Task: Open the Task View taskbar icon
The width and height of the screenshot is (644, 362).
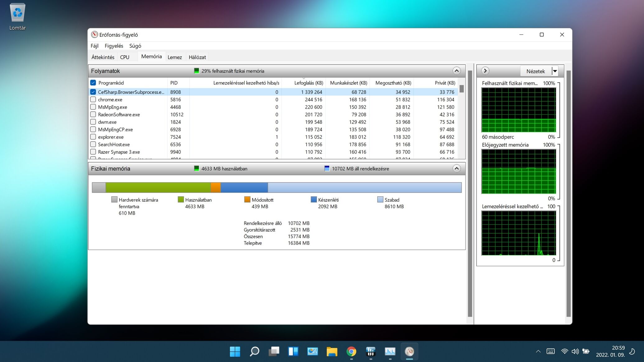Action: (x=274, y=351)
